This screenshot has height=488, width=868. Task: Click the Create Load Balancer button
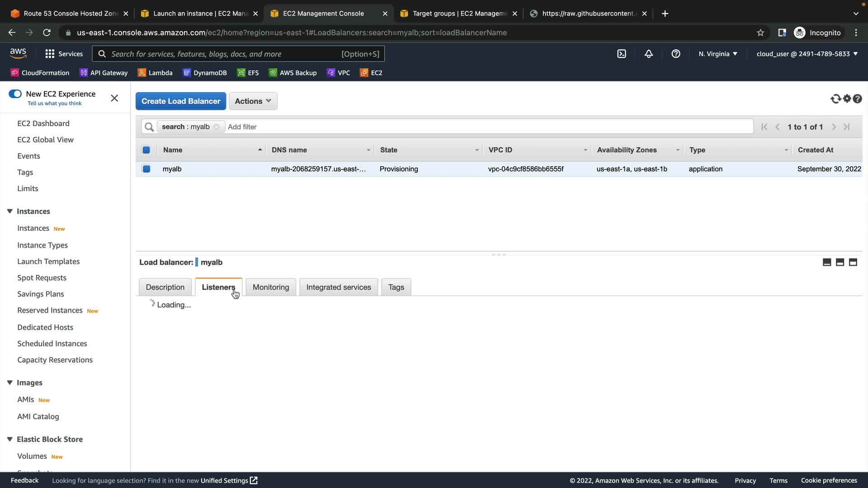(181, 101)
